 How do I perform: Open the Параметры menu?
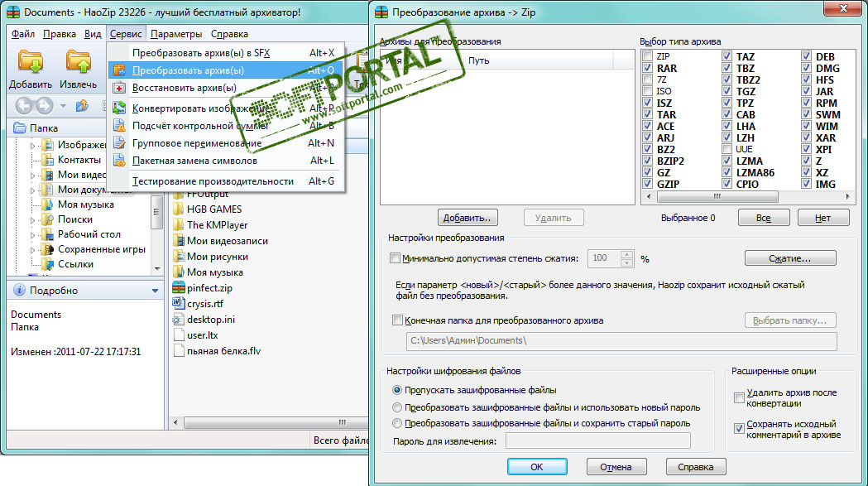pos(176,34)
